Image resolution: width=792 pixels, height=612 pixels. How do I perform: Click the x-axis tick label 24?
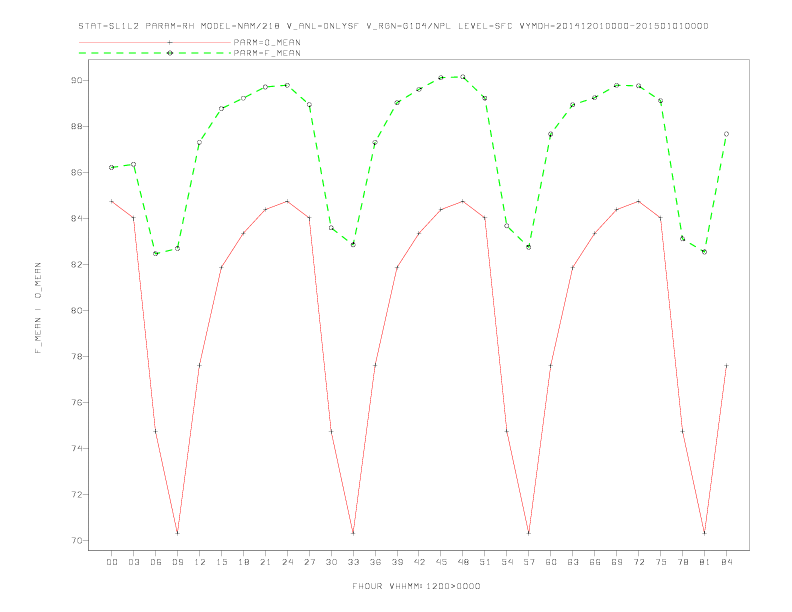[x=287, y=562]
